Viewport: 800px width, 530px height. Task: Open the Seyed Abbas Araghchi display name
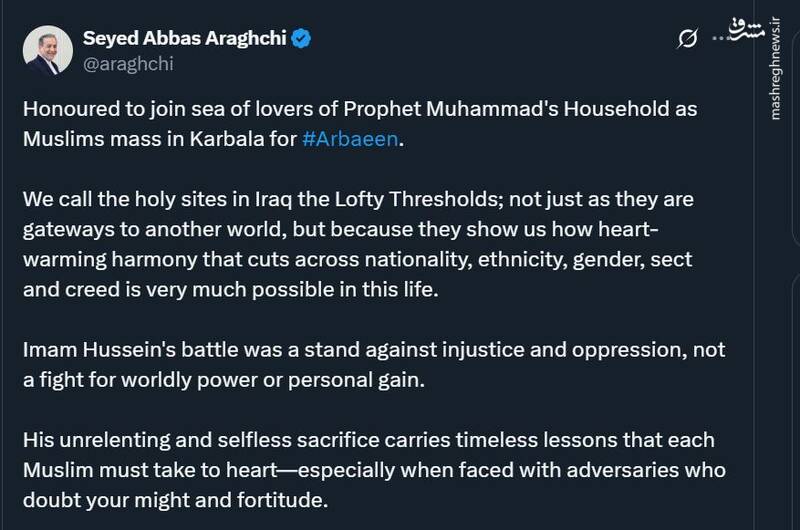click(185, 38)
